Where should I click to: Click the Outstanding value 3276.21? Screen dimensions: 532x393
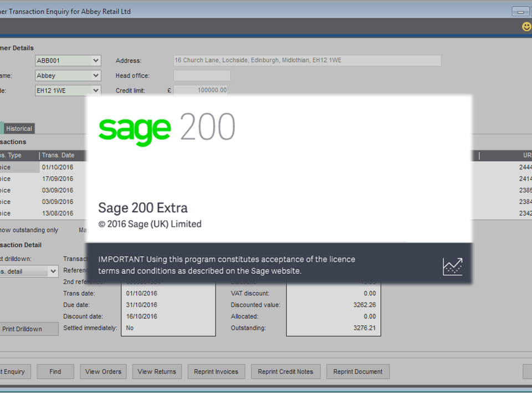[365, 328]
